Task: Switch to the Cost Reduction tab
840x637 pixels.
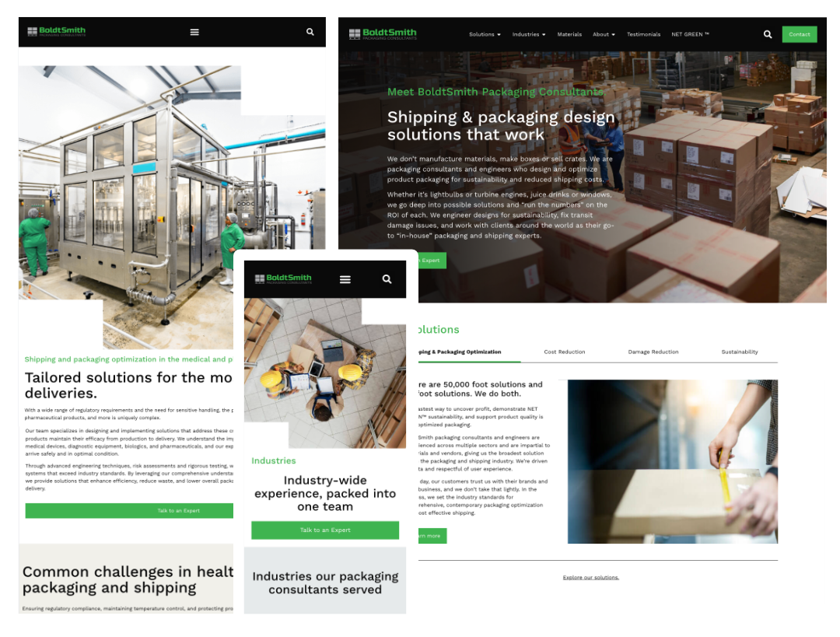Action: pyautogui.click(x=565, y=352)
